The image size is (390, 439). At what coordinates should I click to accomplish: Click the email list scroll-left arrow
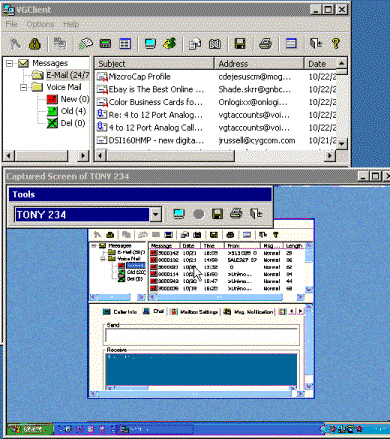pos(101,155)
